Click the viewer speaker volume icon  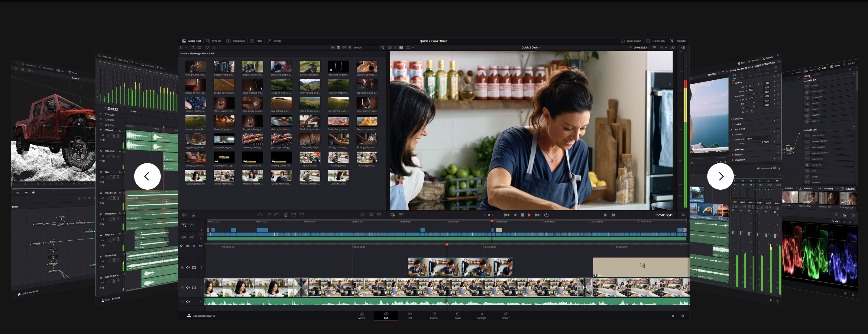(x=683, y=47)
